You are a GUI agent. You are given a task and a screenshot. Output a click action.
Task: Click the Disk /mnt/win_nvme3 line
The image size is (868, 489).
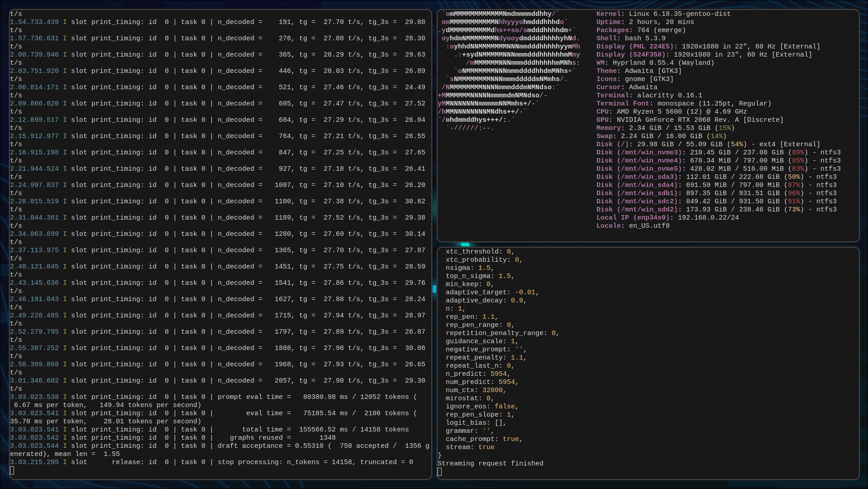pyautogui.click(x=719, y=153)
